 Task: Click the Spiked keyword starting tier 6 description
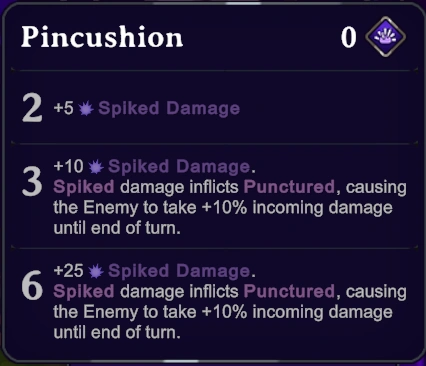(84, 291)
